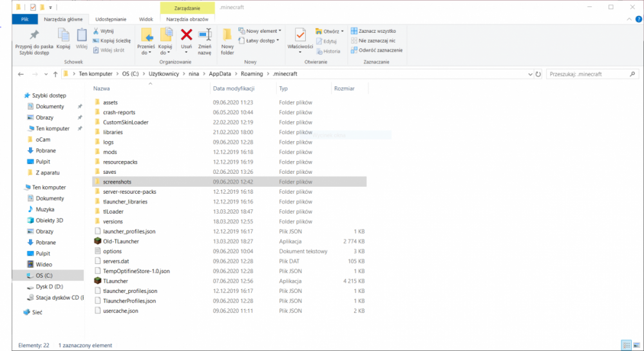Click the Przypnij do paska Szybki dostęp pin

click(x=33, y=36)
